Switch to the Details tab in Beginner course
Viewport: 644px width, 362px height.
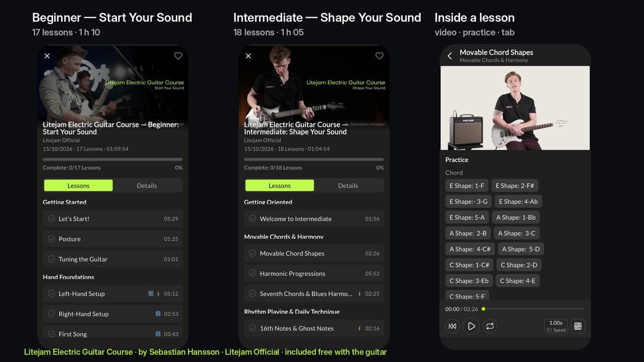[x=147, y=186]
